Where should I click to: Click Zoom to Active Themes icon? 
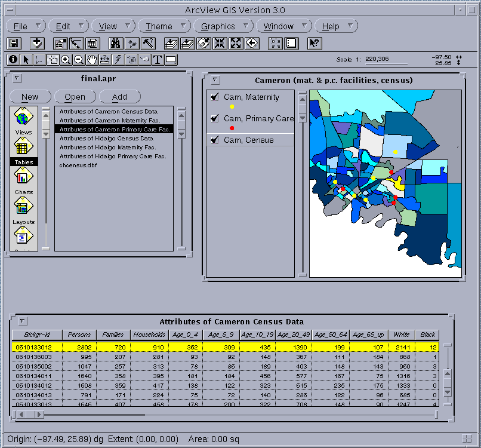click(x=187, y=44)
